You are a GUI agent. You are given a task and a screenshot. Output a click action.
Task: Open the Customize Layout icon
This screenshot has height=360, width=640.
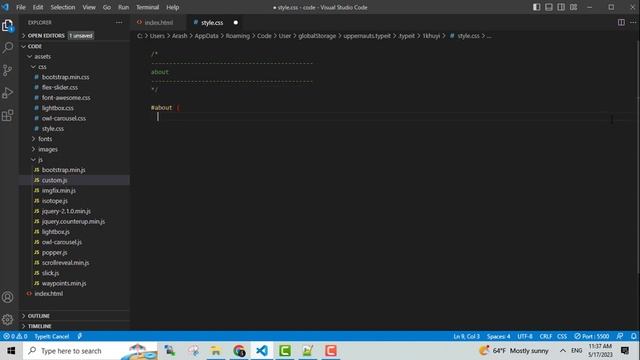(573, 7)
